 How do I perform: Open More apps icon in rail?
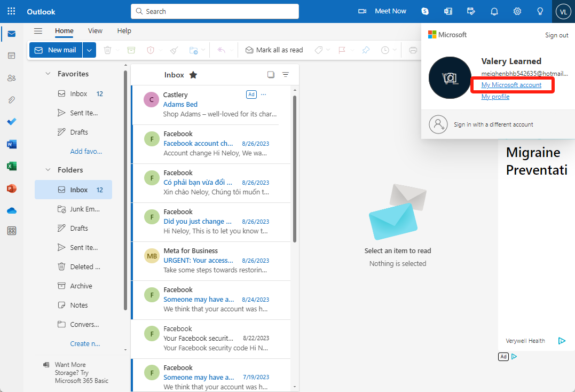pos(11,231)
